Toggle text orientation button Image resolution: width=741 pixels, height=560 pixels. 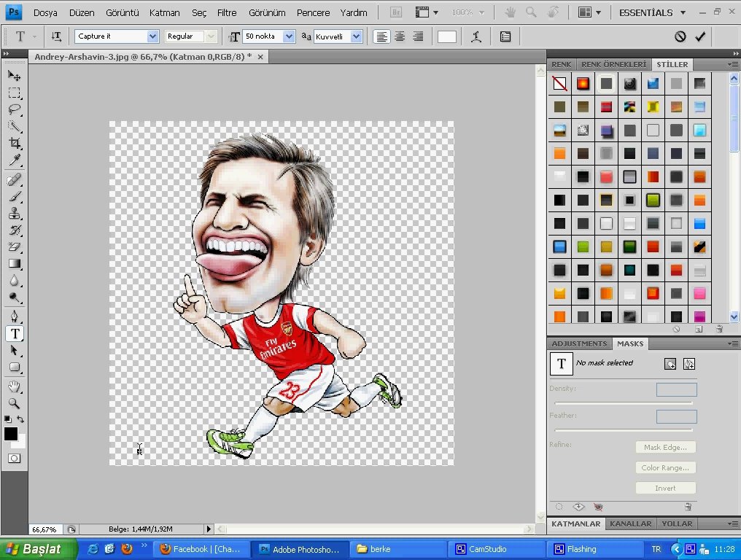(56, 36)
